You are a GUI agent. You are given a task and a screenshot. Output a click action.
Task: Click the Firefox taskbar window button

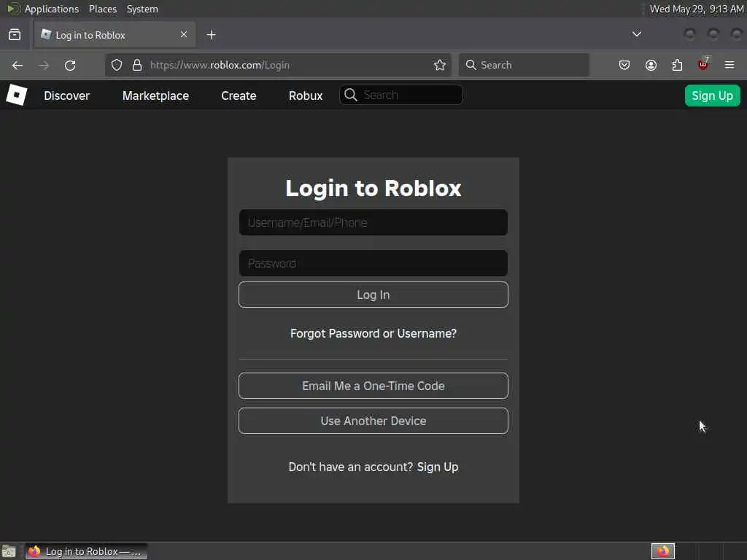click(86, 551)
